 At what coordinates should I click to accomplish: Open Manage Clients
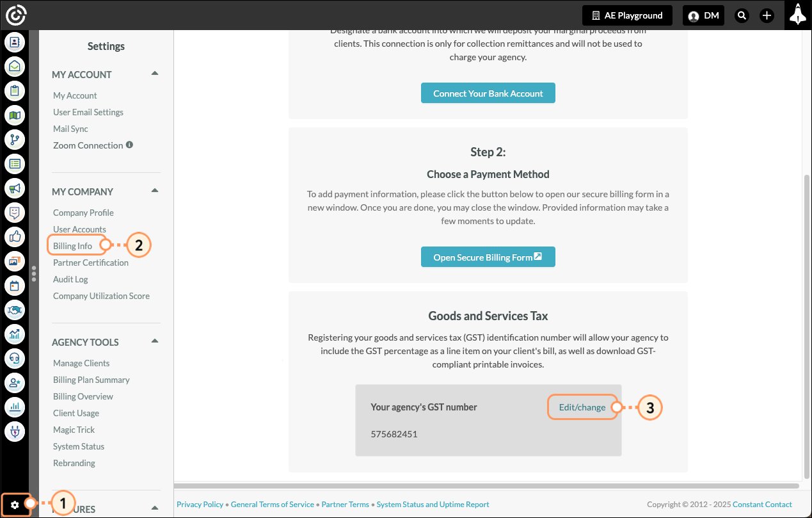click(x=81, y=363)
